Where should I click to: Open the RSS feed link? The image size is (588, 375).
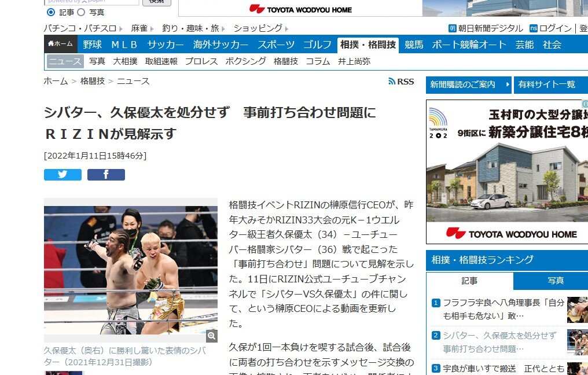click(x=401, y=82)
